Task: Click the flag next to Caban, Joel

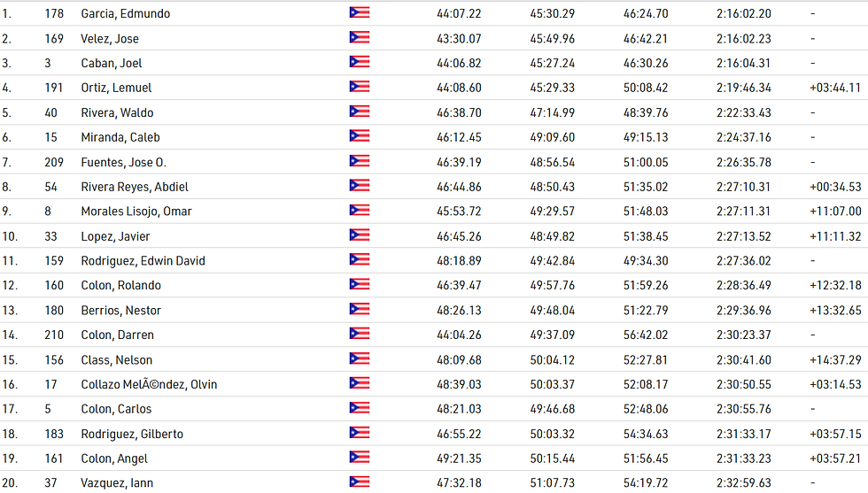Action: coord(359,63)
